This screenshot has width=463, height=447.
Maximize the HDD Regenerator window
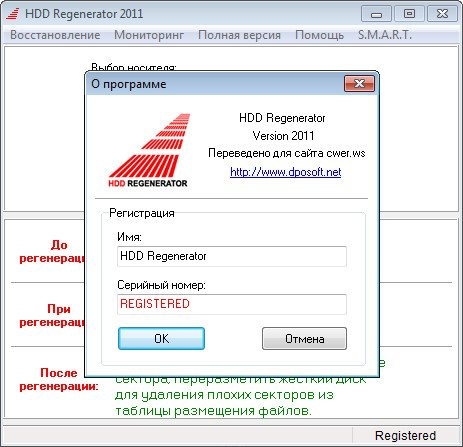pos(409,14)
